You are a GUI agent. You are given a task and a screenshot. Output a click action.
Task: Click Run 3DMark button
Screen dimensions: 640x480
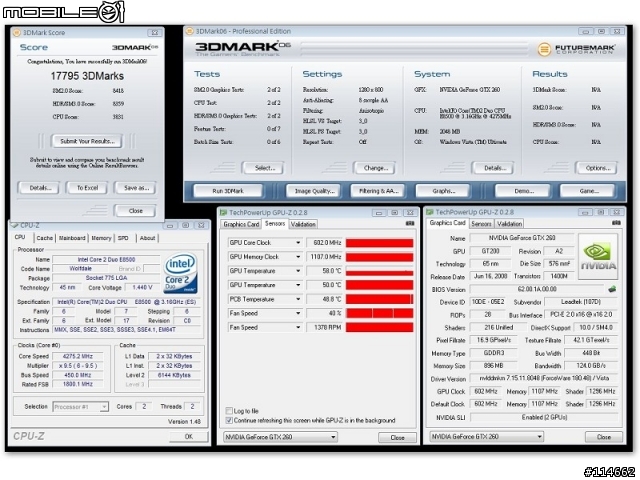tap(228, 191)
